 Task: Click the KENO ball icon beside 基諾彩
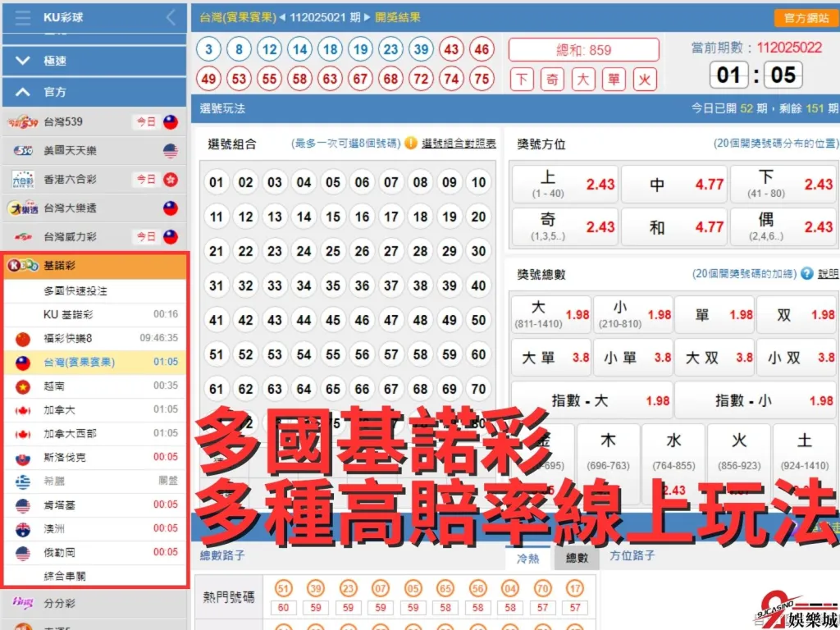coord(25,266)
